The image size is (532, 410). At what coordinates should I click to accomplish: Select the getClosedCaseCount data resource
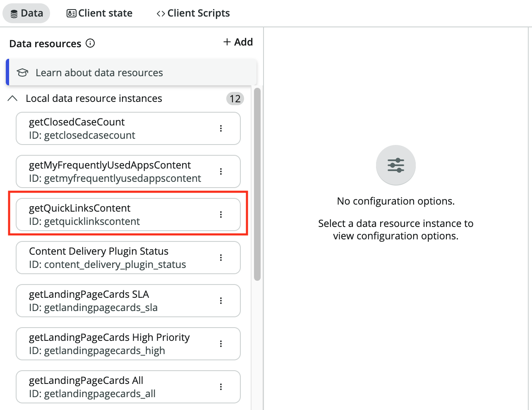tap(128, 128)
